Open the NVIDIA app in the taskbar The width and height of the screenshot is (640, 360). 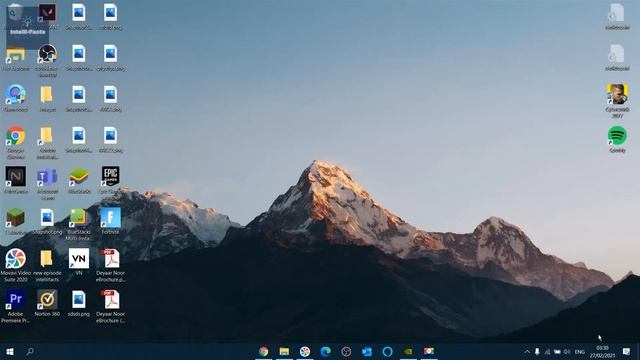tap(408, 351)
